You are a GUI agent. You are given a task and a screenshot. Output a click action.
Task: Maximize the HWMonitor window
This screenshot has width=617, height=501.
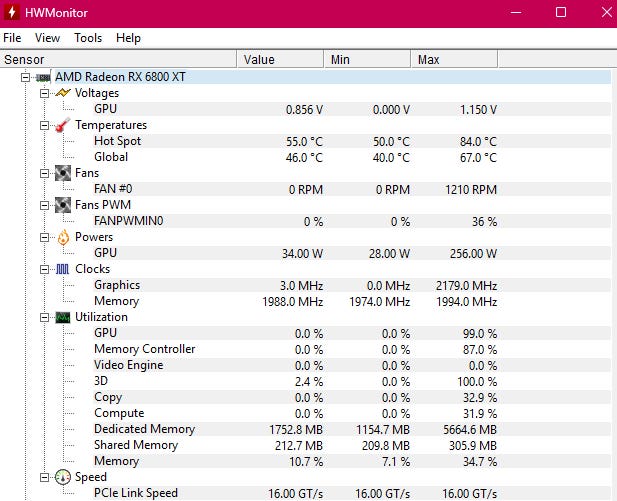point(561,13)
